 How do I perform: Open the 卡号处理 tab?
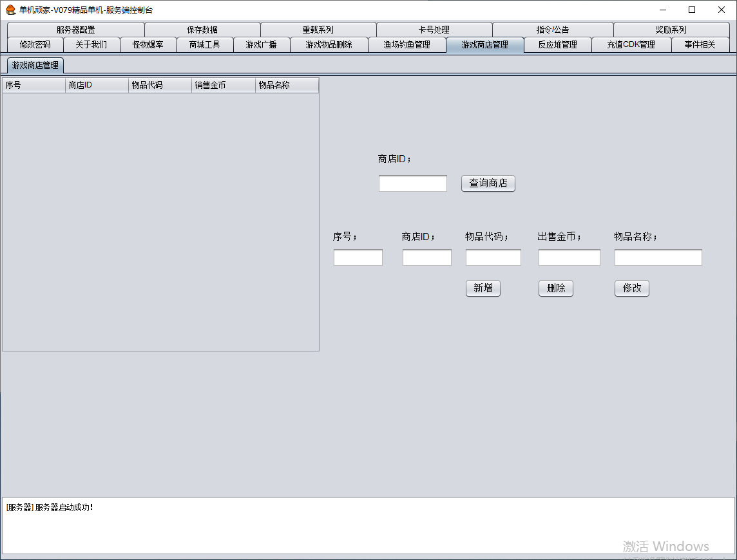(434, 30)
